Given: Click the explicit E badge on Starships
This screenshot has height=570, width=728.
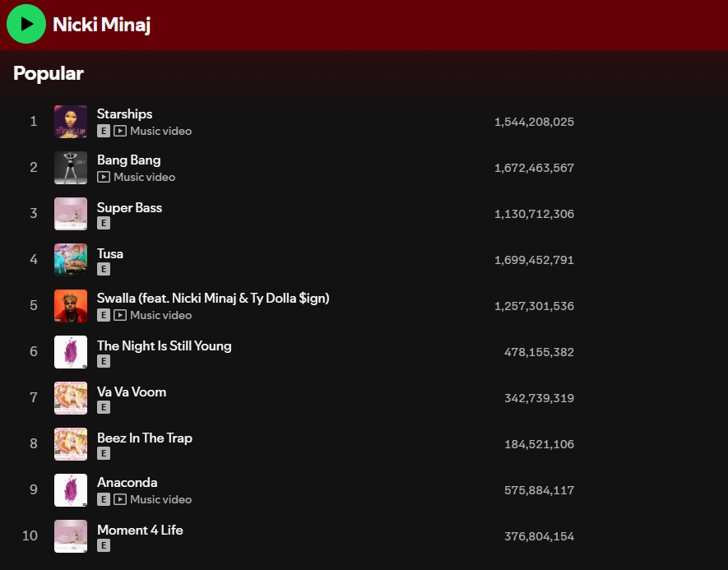Looking at the screenshot, I should click(104, 131).
